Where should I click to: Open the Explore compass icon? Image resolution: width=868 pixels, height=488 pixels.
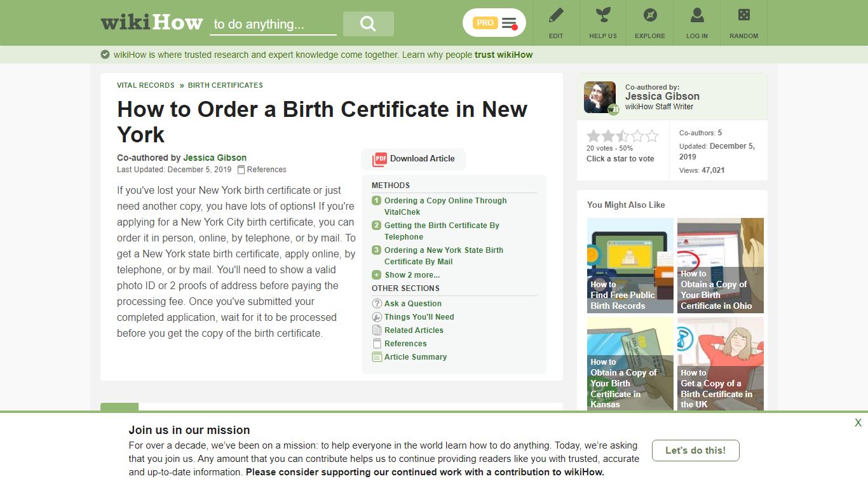tap(650, 15)
